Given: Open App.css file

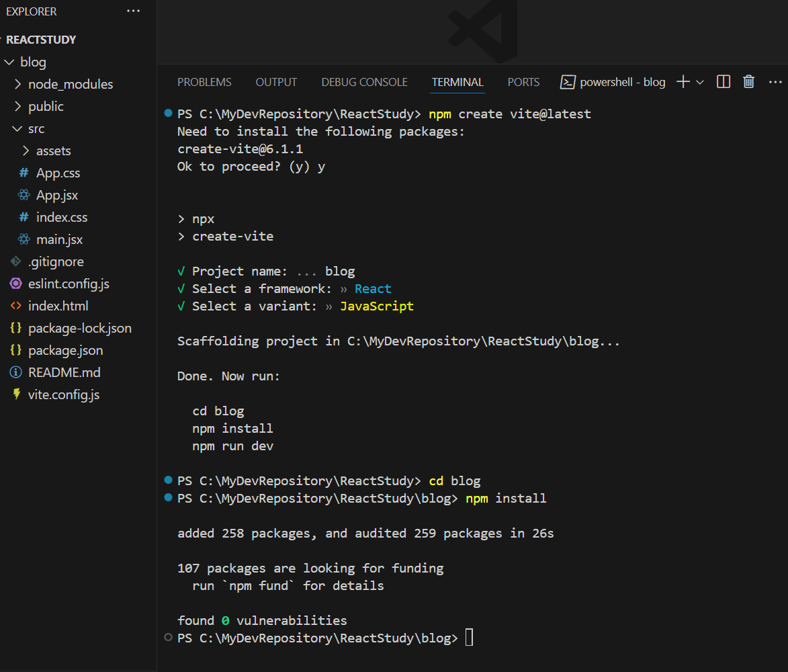Looking at the screenshot, I should pyautogui.click(x=58, y=173).
